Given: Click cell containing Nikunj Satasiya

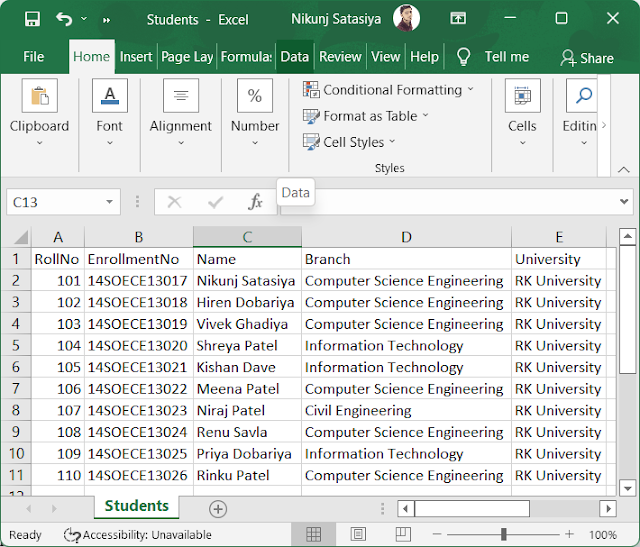Looking at the screenshot, I should (x=247, y=281).
